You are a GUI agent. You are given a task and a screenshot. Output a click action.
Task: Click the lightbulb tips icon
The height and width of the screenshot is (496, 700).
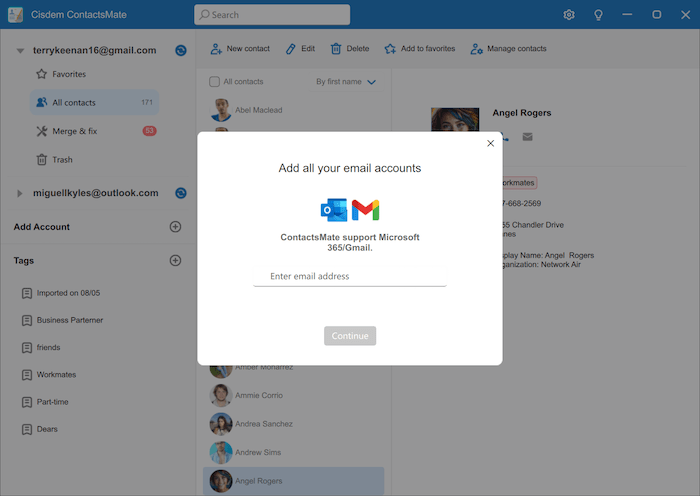598,15
